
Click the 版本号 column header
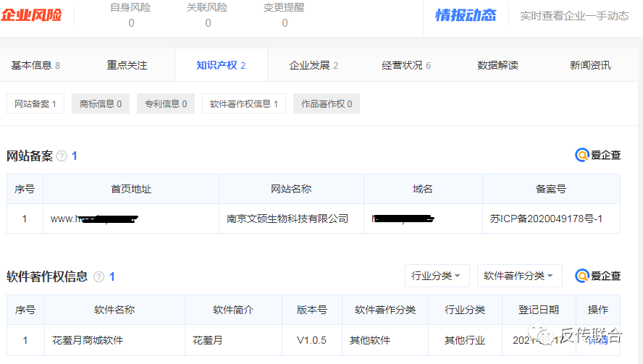[x=311, y=310]
